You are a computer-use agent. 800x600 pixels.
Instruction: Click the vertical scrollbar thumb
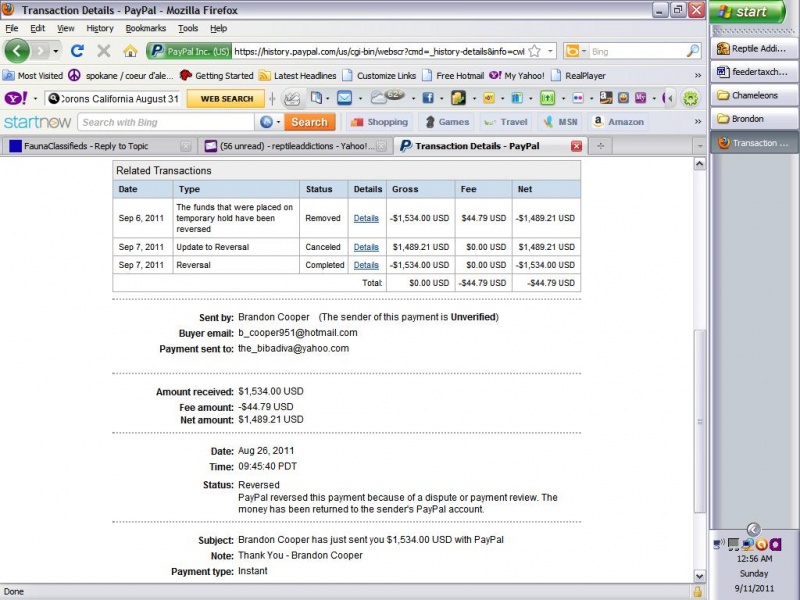(x=700, y=421)
